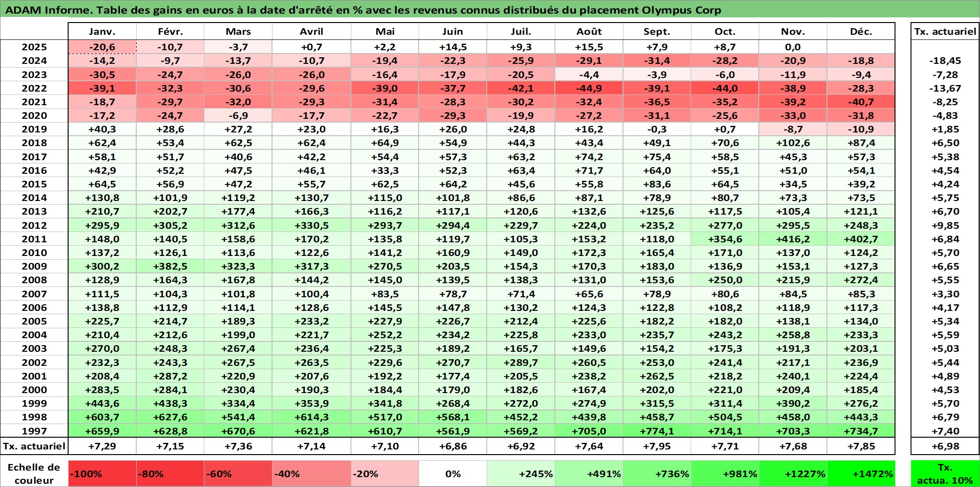The height and width of the screenshot is (487, 980).
Task: Select the +14,5 cell in the 2025 row
Action: coord(453,47)
